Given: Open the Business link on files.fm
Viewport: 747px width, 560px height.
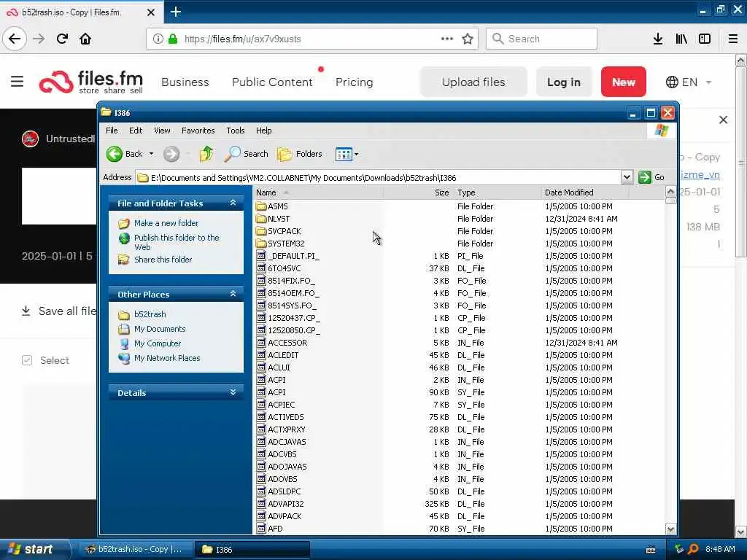Looking at the screenshot, I should pyautogui.click(x=185, y=82).
